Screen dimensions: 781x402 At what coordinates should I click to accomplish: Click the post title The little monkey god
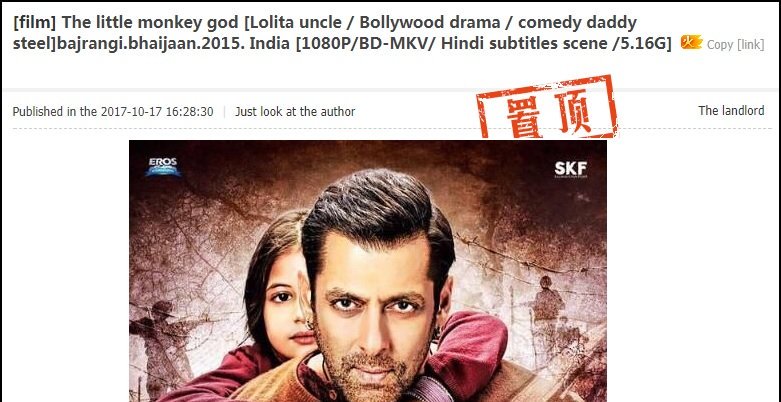152,23
